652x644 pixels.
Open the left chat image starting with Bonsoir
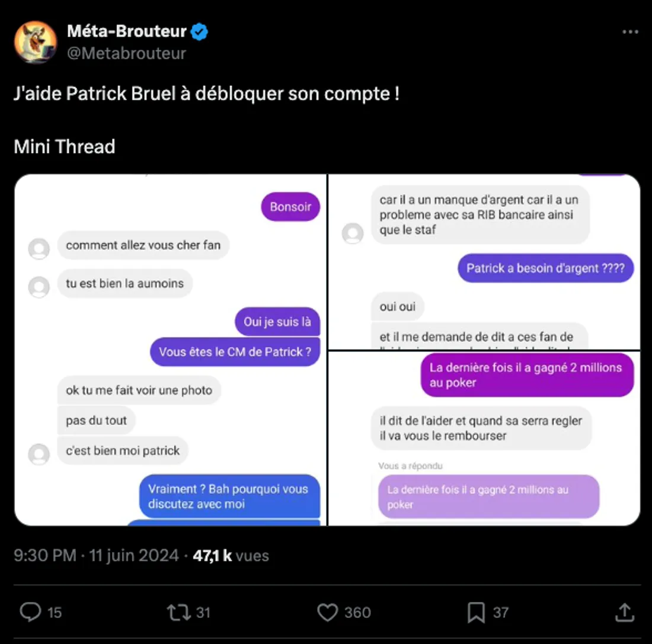(x=171, y=350)
